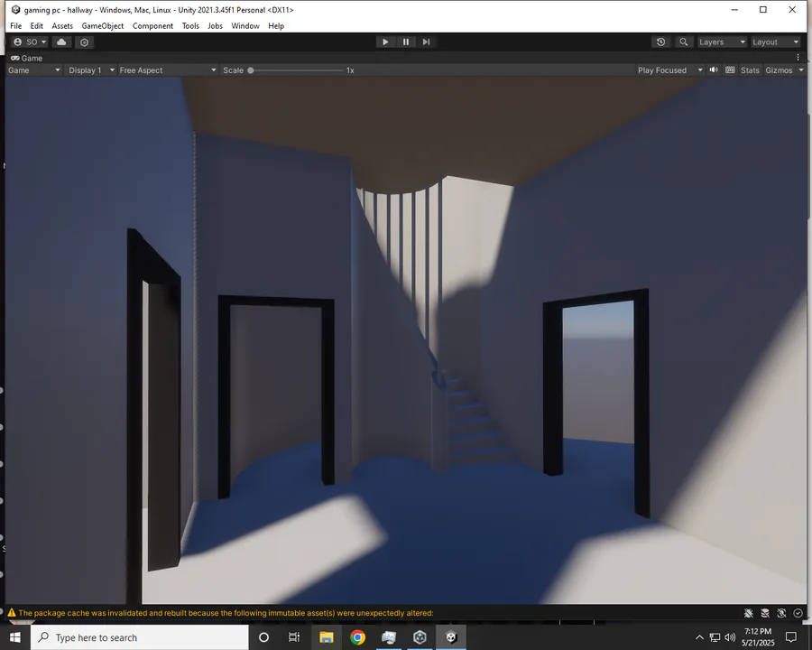
Task: Open Cortana circle icon
Action: (263, 637)
